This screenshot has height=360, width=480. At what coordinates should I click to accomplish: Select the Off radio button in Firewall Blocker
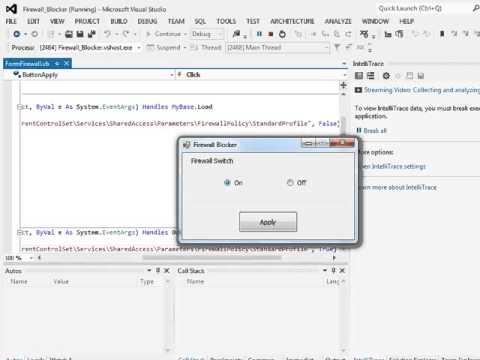296,183
